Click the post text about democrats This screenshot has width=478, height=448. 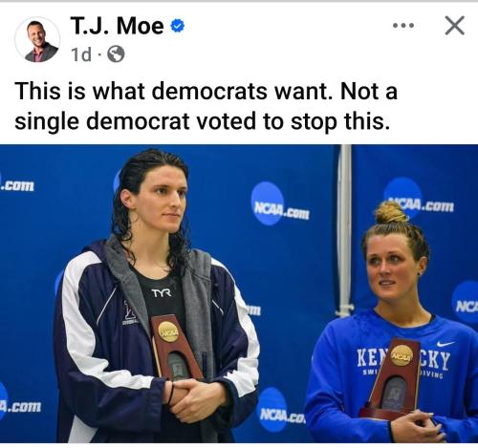click(x=206, y=106)
